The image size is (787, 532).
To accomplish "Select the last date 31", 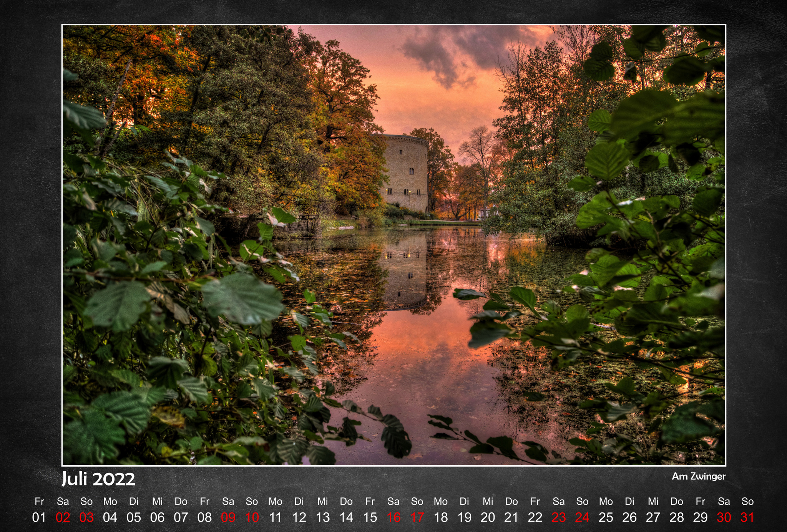I will point(747,517).
